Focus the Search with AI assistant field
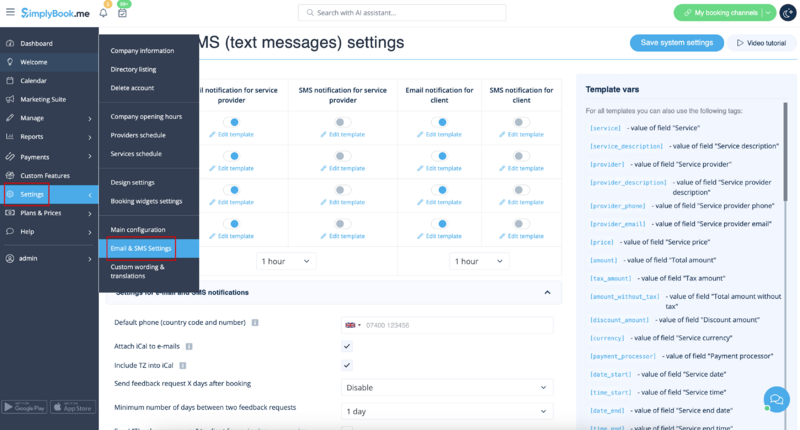 click(402, 13)
